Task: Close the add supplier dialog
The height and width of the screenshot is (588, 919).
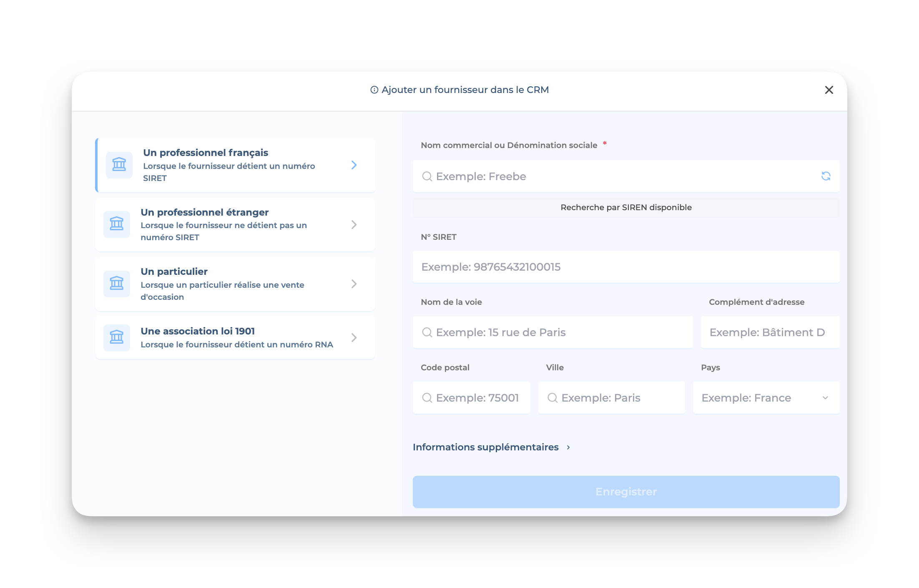Action: tap(829, 90)
